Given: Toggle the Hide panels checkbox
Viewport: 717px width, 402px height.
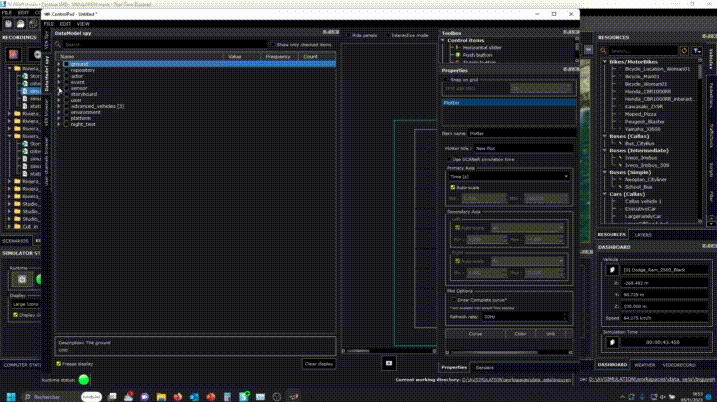Looking at the screenshot, I should point(349,35).
